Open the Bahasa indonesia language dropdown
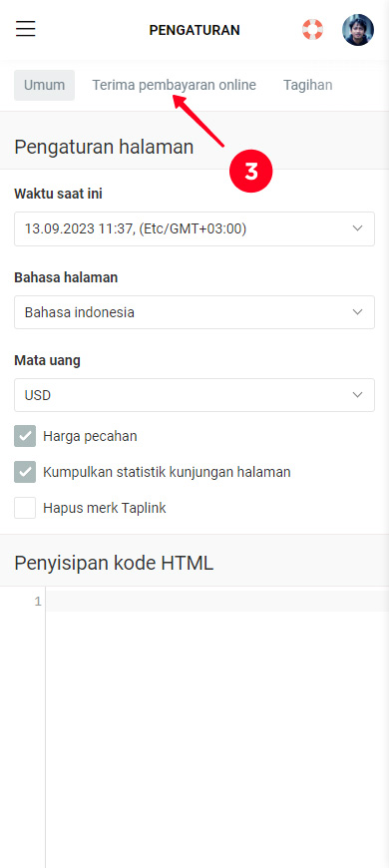The height and width of the screenshot is (868, 389). (194, 312)
